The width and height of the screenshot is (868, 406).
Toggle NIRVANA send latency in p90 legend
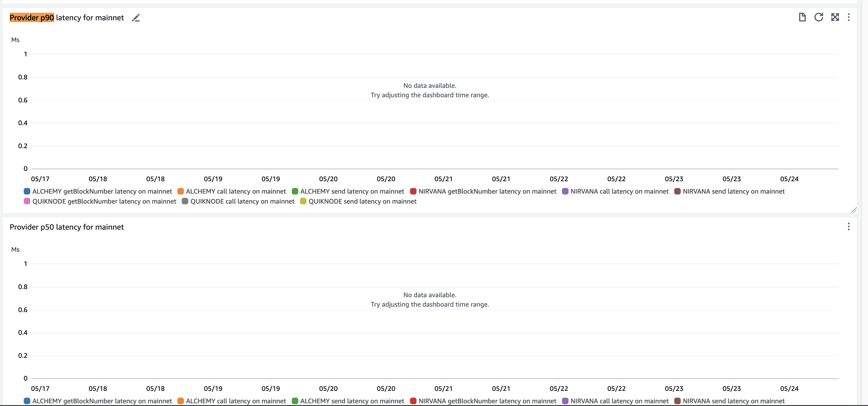[729, 191]
